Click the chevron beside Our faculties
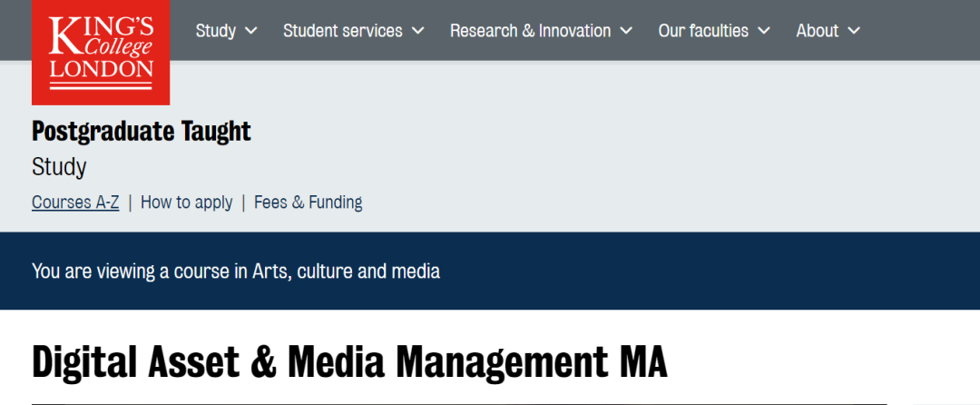Screen dimensions: 980x405 [x=764, y=31]
